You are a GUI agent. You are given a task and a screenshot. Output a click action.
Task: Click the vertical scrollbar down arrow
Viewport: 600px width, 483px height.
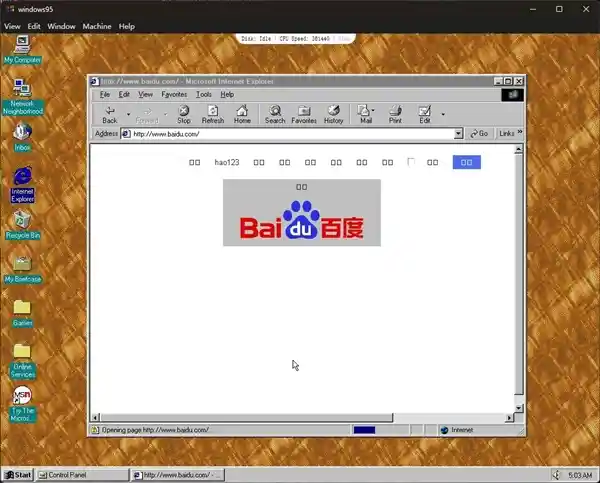pyautogui.click(x=518, y=408)
